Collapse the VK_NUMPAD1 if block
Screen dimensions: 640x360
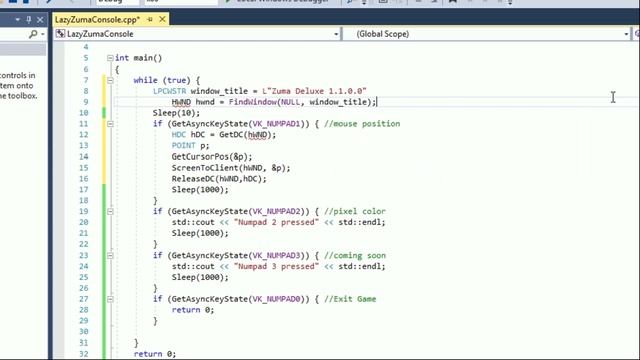[110, 124]
